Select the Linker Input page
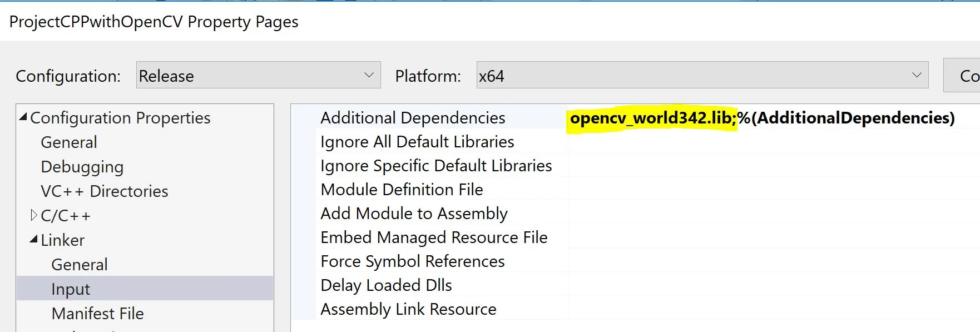980x332 pixels. [145, 289]
